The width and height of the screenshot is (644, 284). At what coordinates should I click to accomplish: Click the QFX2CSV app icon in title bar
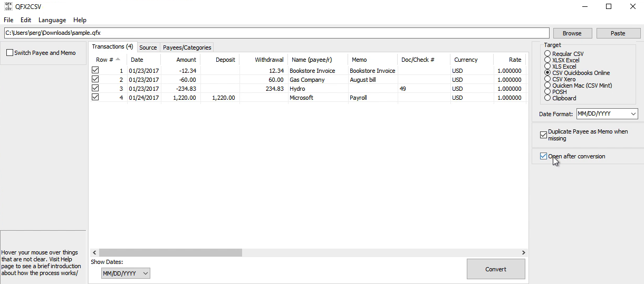tap(8, 6)
